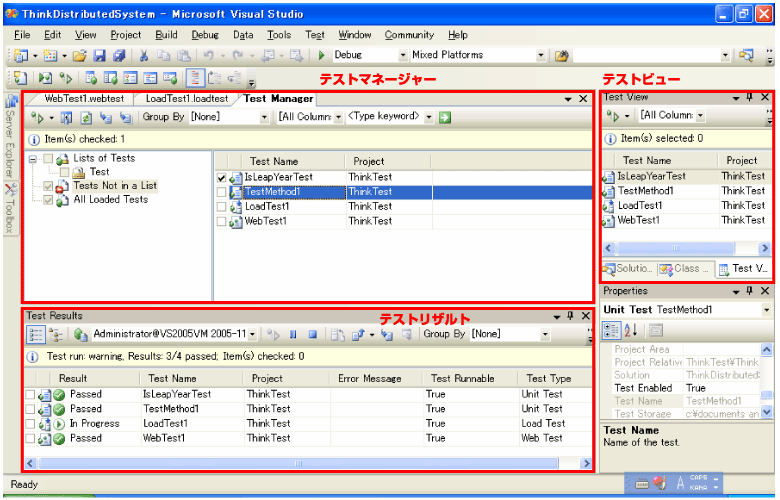Click the Project column header in Test Manager

388,161
